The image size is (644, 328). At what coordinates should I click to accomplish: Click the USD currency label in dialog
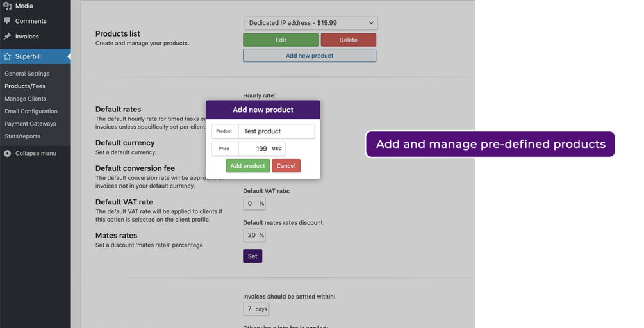[x=277, y=149]
